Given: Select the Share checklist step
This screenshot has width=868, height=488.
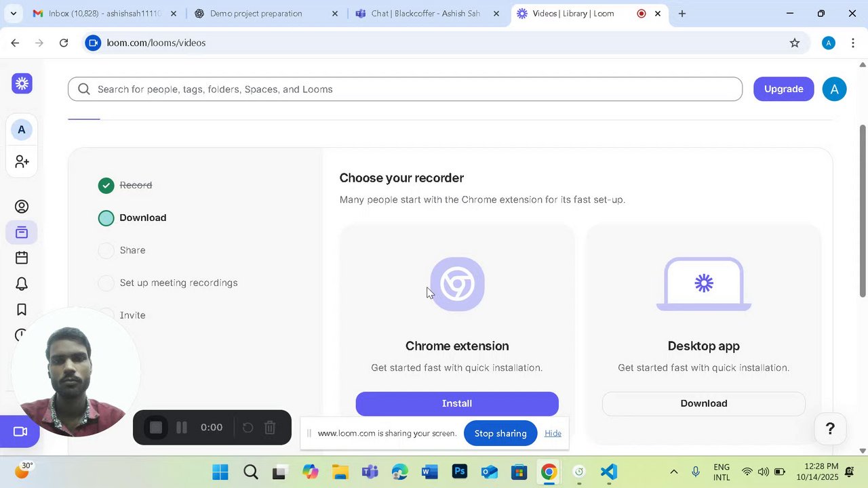Looking at the screenshot, I should tap(122, 250).
